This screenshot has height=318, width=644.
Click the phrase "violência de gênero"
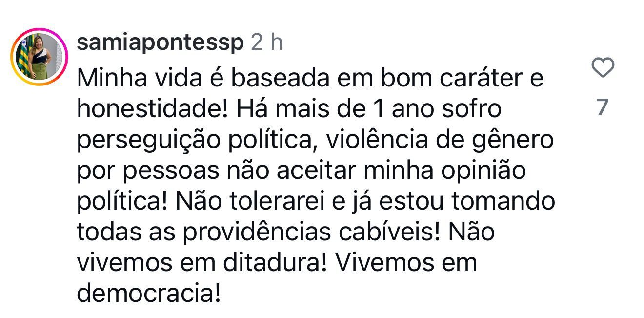(x=440, y=141)
